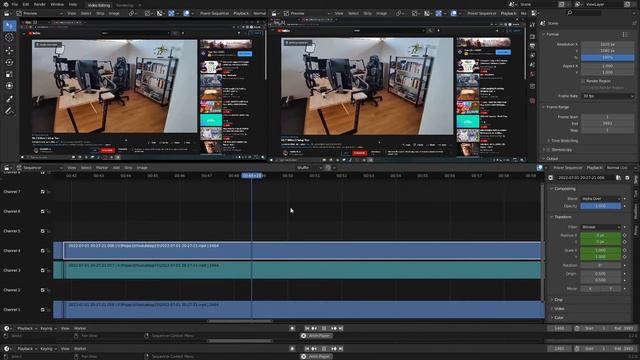Open the View Layer properties tab icon
The height and width of the screenshot is (360, 640).
[532, 55]
